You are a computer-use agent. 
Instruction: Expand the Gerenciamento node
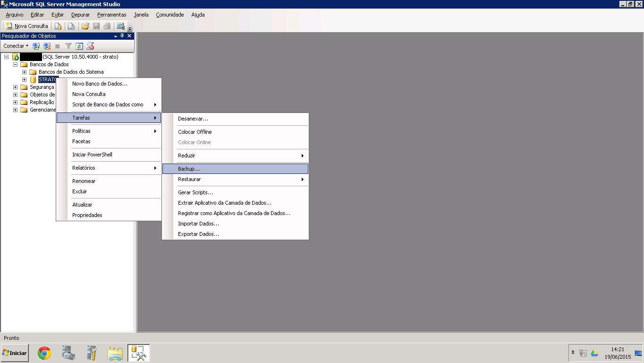[x=16, y=110]
